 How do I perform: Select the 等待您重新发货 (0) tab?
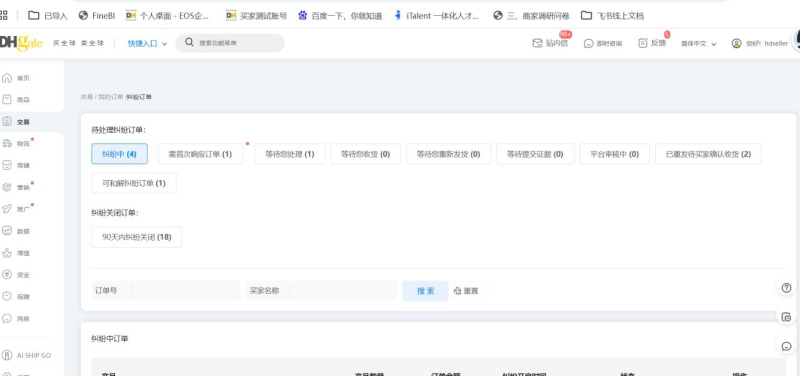pyautogui.click(x=448, y=154)
